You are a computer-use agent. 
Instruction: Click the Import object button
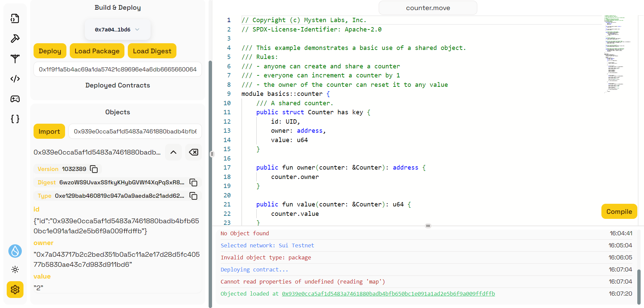pos(49,131)
